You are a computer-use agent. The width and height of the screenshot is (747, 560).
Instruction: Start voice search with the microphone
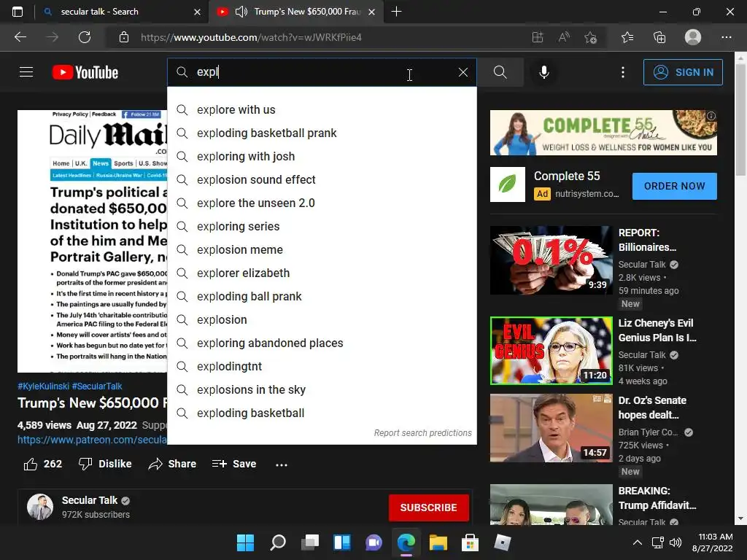[x=544, y=72]
